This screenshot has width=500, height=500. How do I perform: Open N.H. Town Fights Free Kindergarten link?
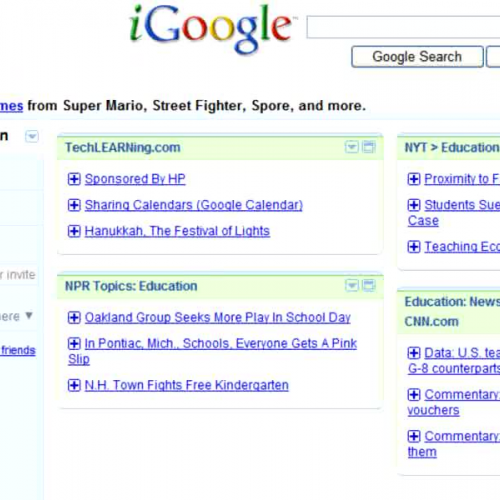(187, 385)
